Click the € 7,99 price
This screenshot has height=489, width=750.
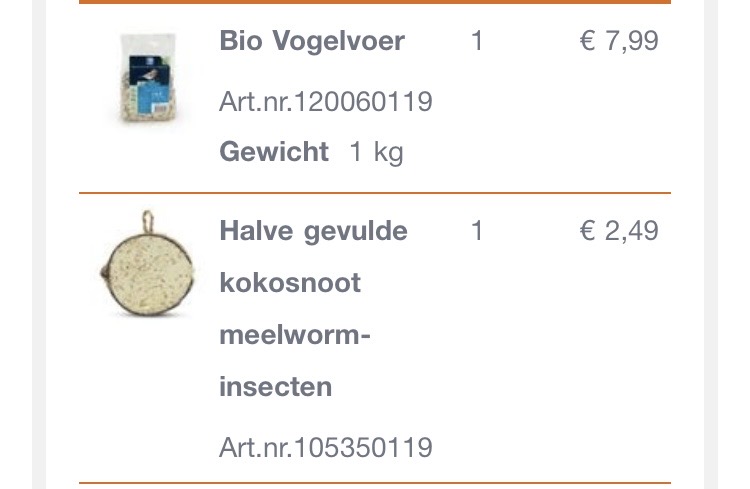pos(619,41)
